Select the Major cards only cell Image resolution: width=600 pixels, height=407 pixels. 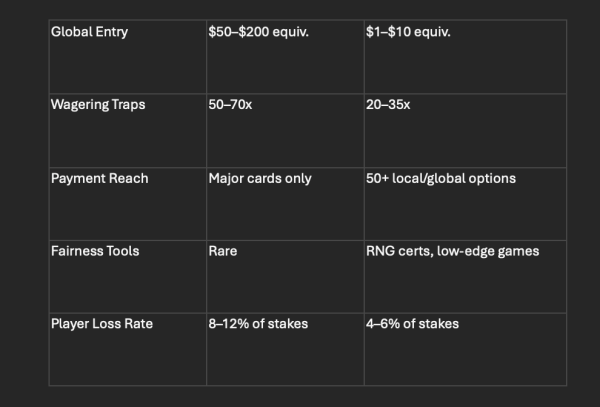[285, 204]
